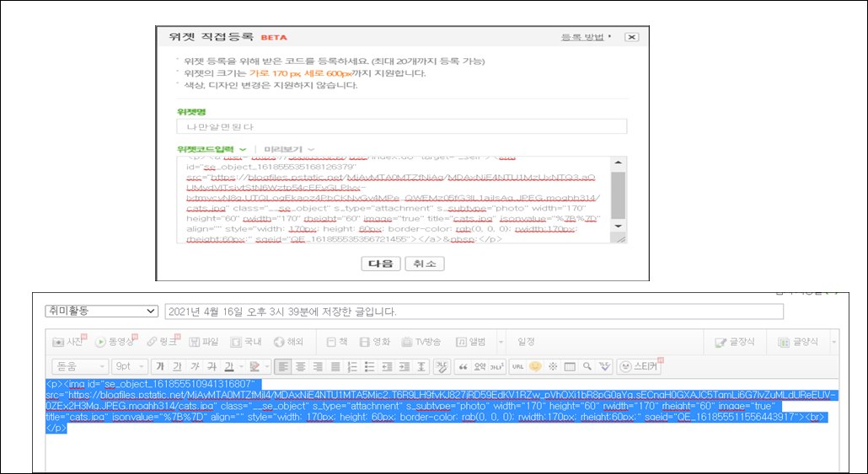The width and height of the screenshot is (868, 474).
Task: Insert a table into the post
Action: 570,366
